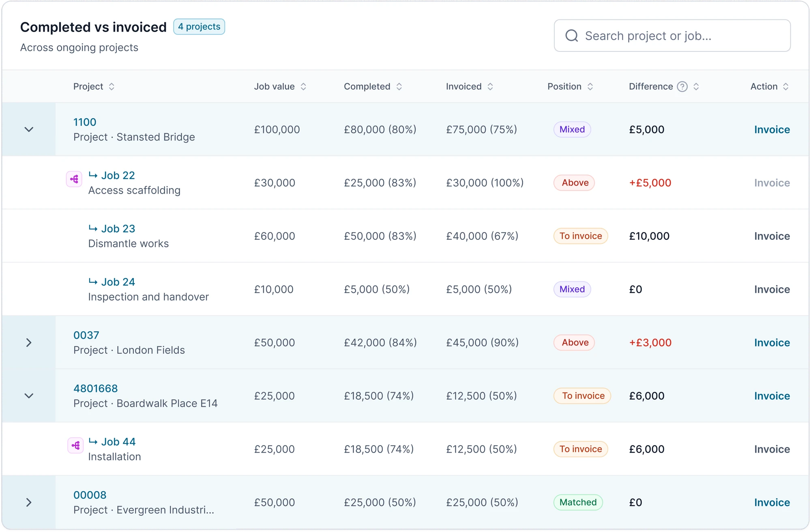
Task: Open project number 00008 link
Action: click(x=90, y=495)
